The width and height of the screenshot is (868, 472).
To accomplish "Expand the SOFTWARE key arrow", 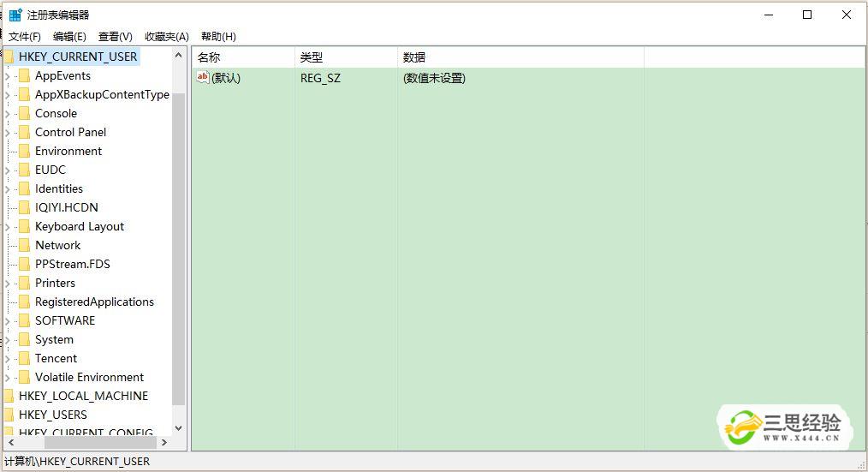I will [8, 320].
